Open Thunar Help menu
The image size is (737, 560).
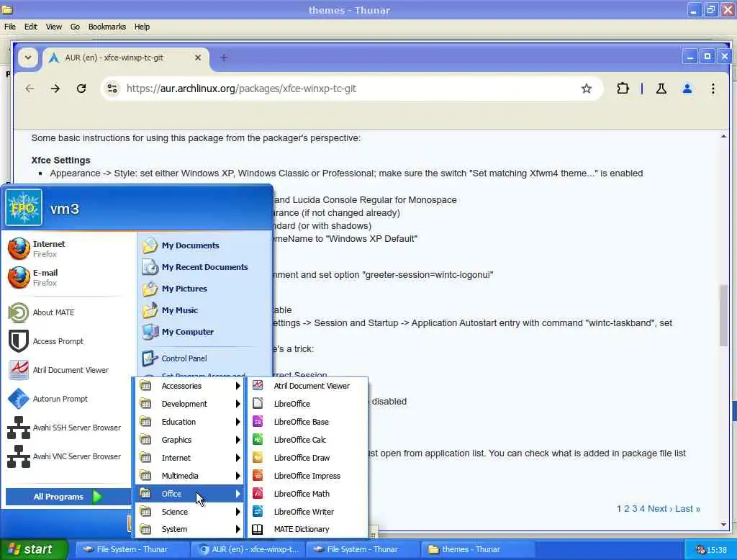pos(142,27)
